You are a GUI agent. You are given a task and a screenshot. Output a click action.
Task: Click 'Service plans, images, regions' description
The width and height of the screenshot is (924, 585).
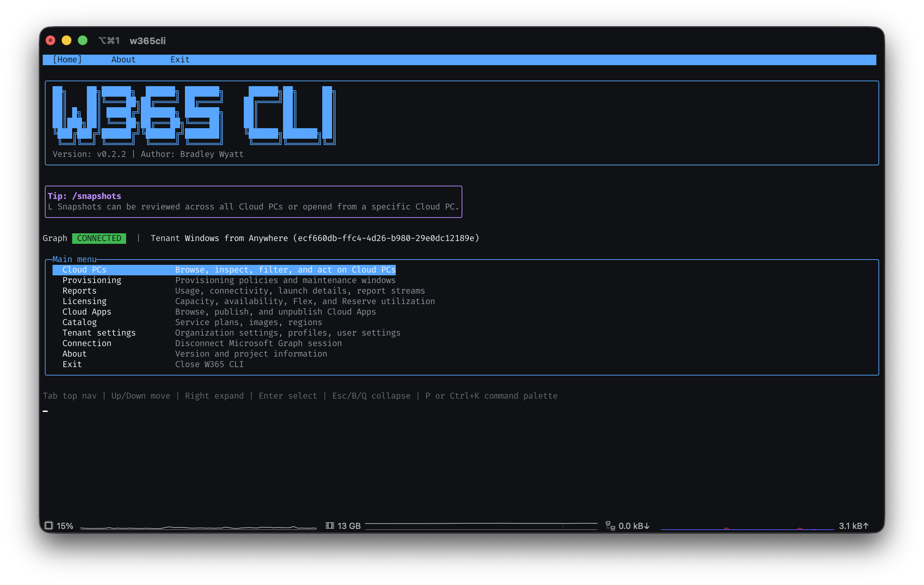[x=249, y=322]
